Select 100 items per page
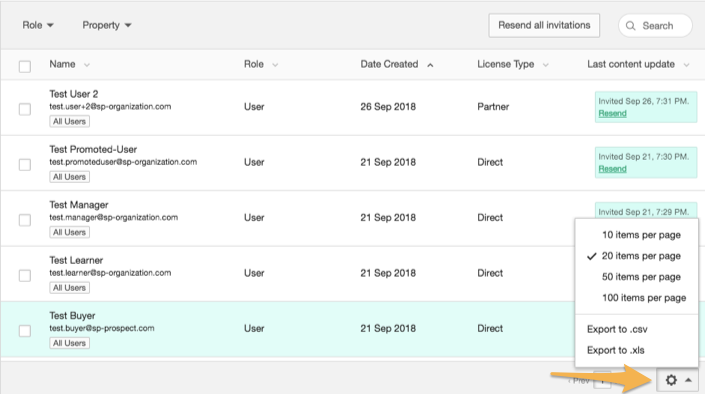This screenshot has width=705, height=394. 644,298
